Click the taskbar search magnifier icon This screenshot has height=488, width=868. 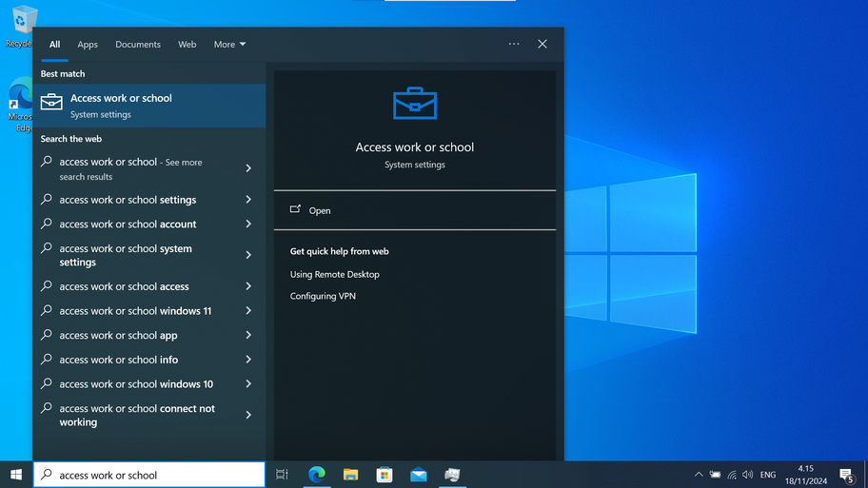click(47, 474)
